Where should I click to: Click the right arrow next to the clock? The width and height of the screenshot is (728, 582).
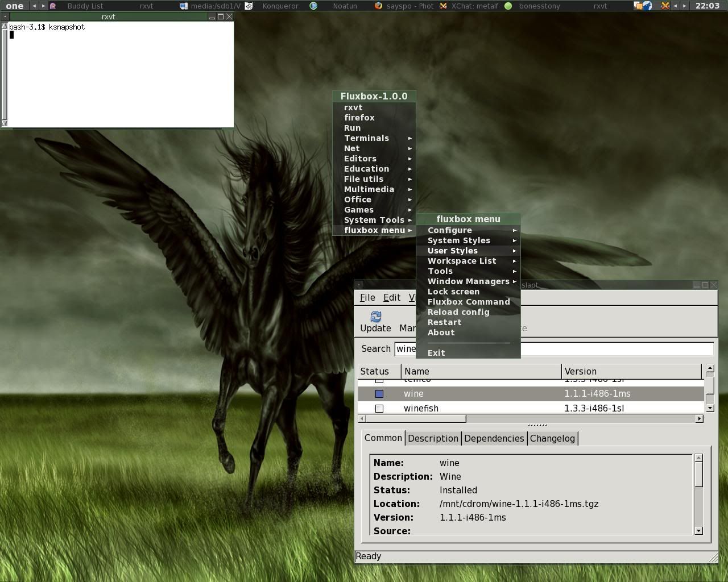(x=685, y=6)
